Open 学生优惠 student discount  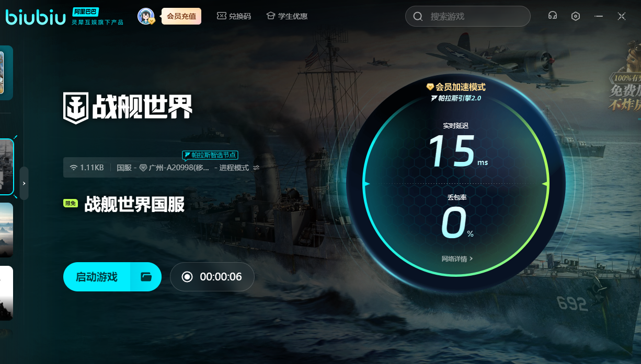(x=287, y=16)
